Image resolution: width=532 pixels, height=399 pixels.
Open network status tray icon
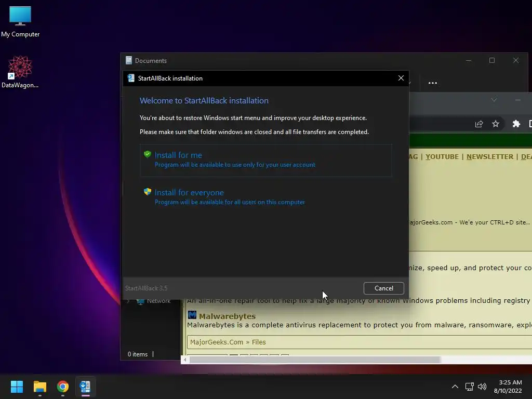pos(470,387)
